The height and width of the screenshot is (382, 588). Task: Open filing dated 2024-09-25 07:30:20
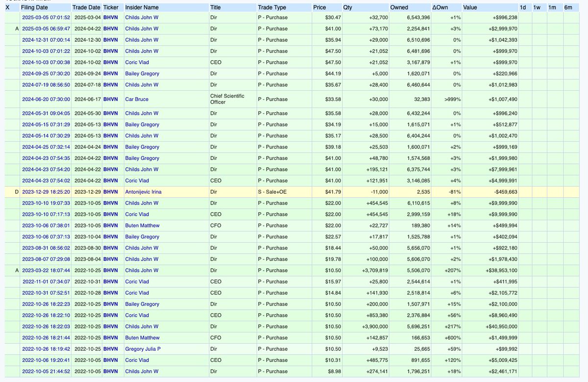tap(46, 74)
